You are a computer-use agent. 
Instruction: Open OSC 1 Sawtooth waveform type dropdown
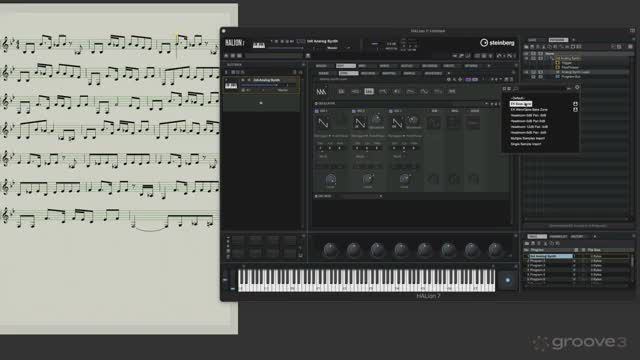click(x=330, y=136)
